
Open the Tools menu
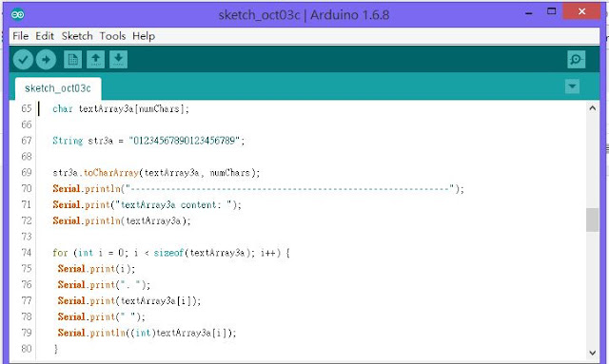coord(112,36)
